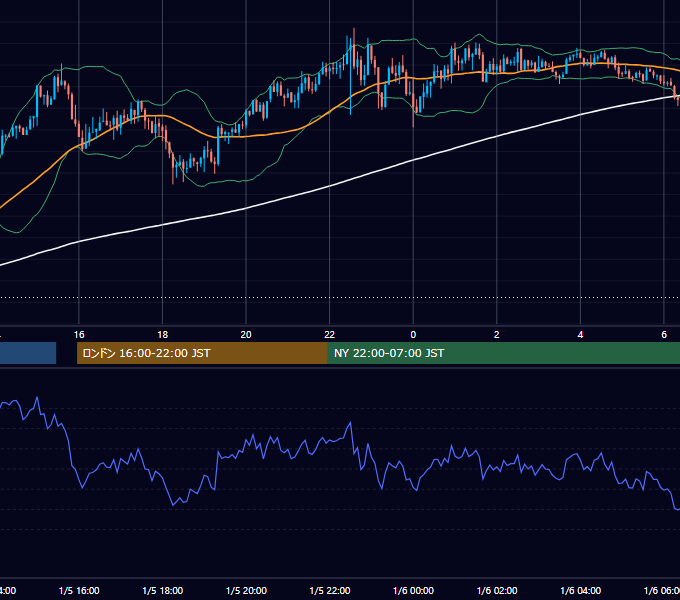The height and width of the screenshot is (600, 680).
Task: Select the ロンドン 16:00-22:00 JST session bar
Action: tap(202, 353)
